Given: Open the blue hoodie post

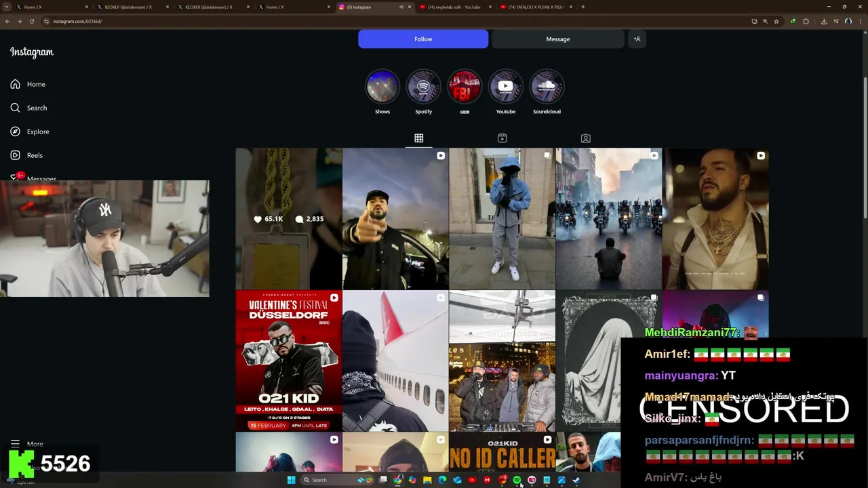Looking at the screenshot, I should [502, 219].
